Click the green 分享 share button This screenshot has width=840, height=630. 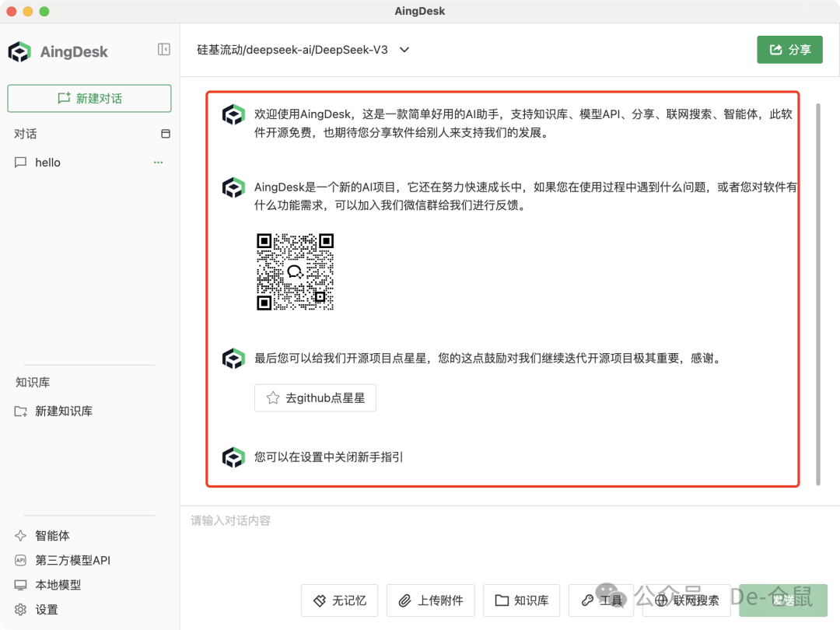point(789,50)
